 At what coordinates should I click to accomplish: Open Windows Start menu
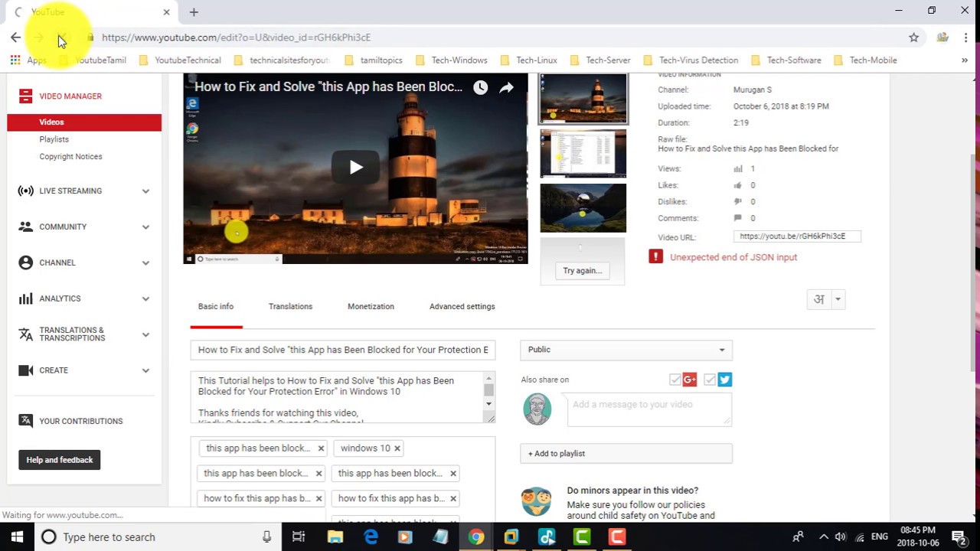coord(17,537)
